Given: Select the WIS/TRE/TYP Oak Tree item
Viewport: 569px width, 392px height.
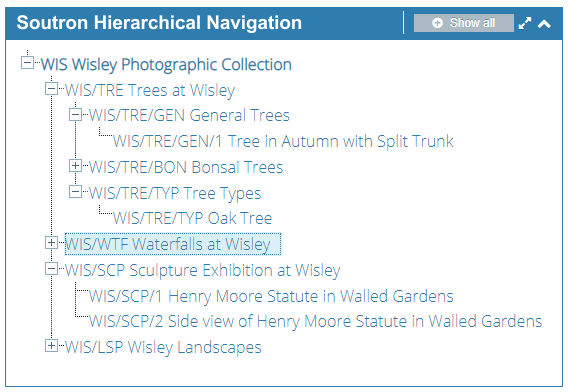Looking at the screenshot, I should tap(192, 218).
